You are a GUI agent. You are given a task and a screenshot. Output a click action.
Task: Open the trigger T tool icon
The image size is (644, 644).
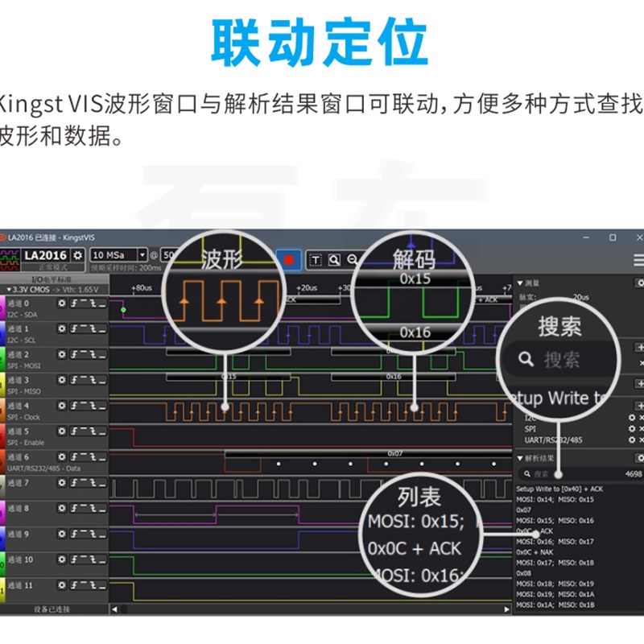coord(316,258)
